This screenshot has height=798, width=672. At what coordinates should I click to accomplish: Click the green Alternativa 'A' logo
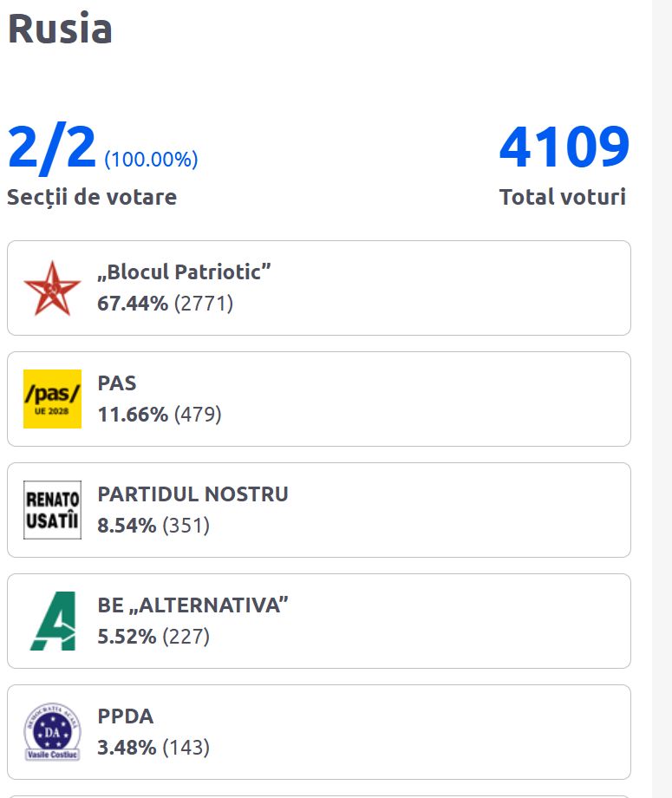point(52,621)
